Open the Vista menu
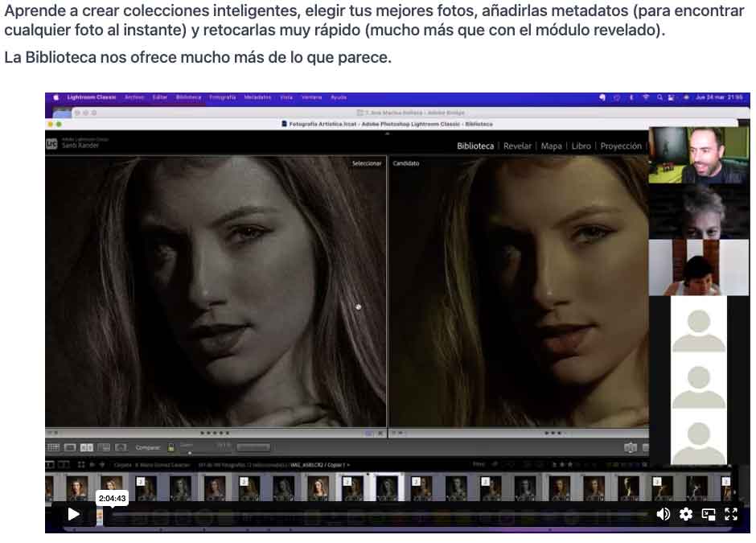756x543 pixels. pyautogui.click(x=286, y=97)
